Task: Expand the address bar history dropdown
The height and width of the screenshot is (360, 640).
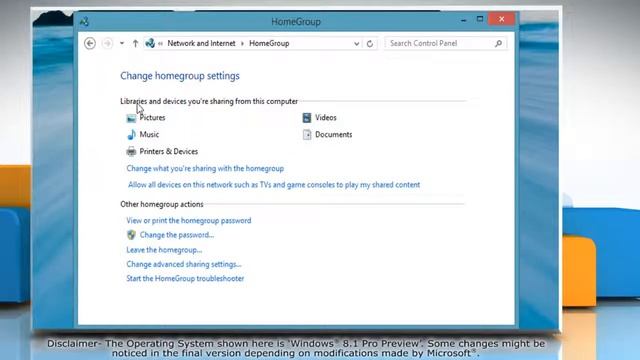Action: (x=356, y=44)
